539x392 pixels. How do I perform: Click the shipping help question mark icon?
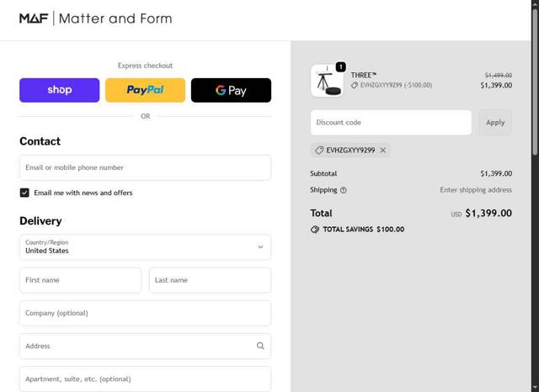(344, 190)
